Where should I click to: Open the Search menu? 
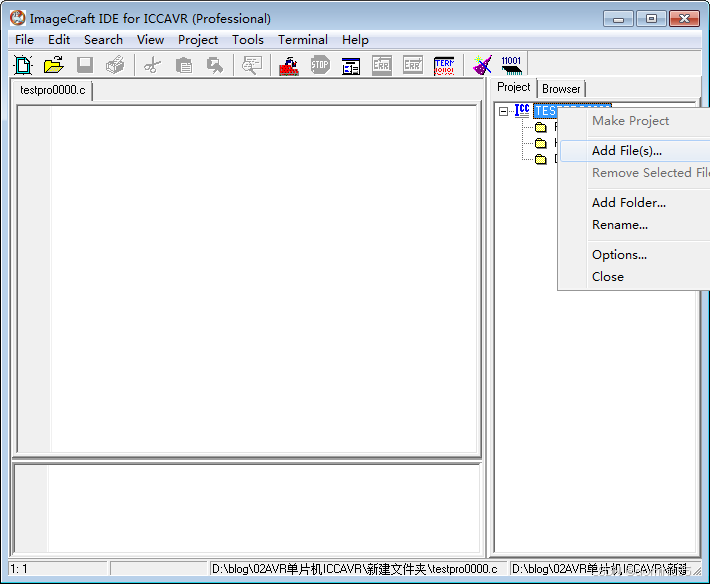point(103,40)
